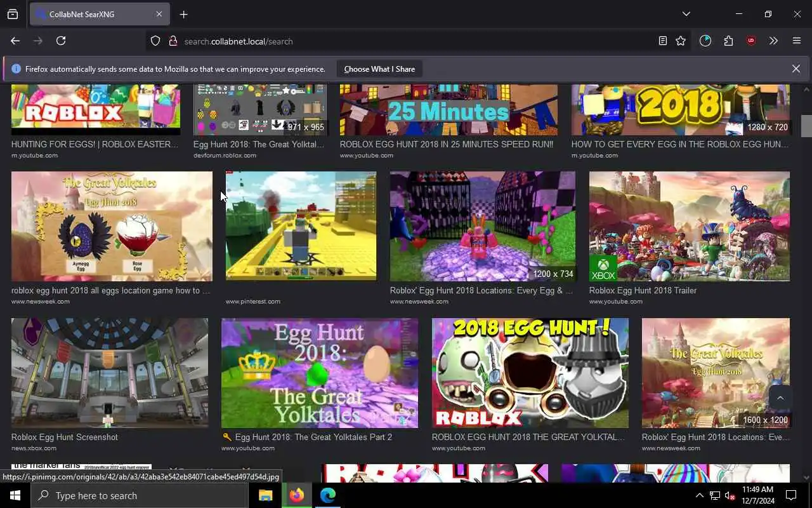This screenshot has width=812, height=508.
Task: Open the 1600 x 1200 Great Yolktales image
Action: [x=716, y=373]
